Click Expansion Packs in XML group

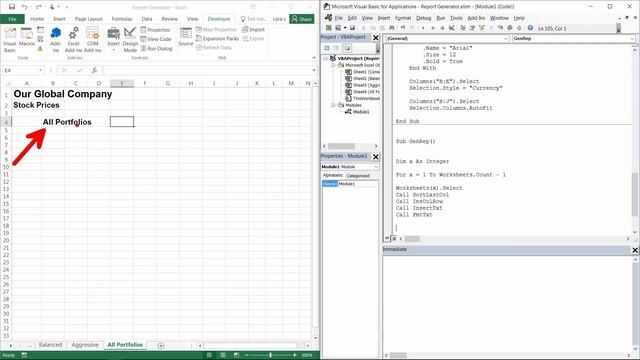217,38
